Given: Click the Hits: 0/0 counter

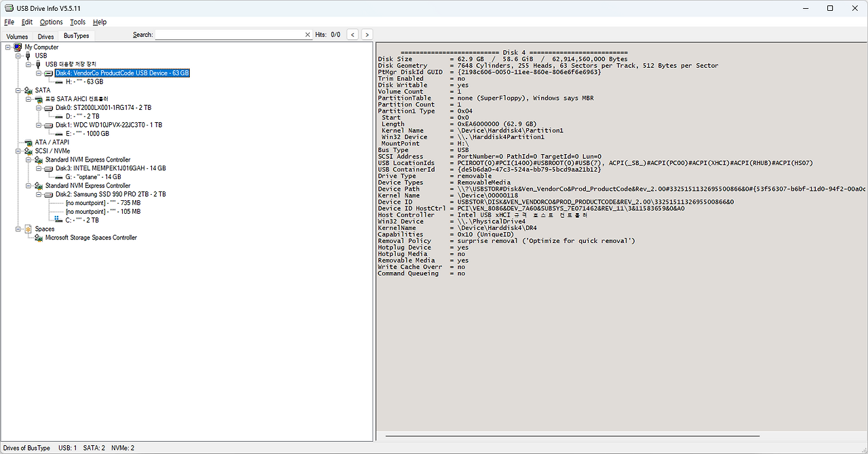Looking at the screenshot, I should coord(328,35).
